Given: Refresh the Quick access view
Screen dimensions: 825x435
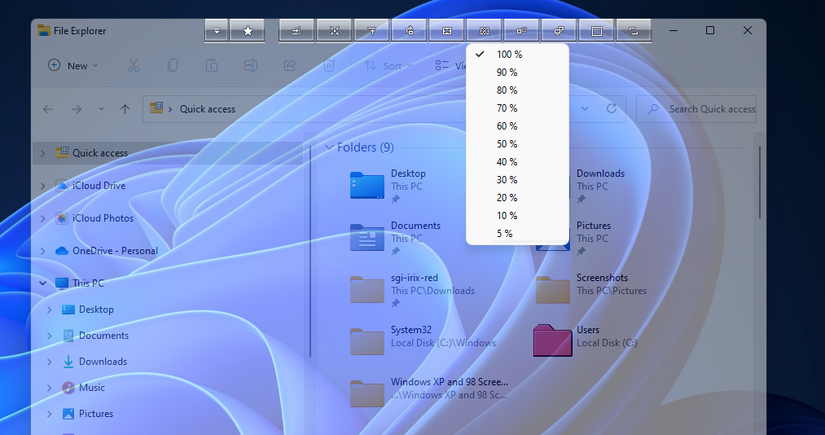Looking at the screenshot, I should tap(611, 109).
